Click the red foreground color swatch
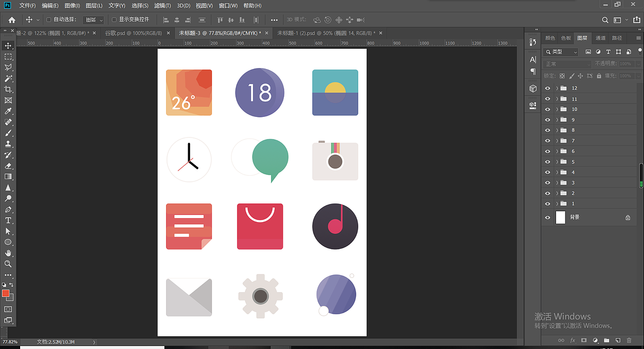The width and height of the screenshot is (644, 349). tap(6, 293)
